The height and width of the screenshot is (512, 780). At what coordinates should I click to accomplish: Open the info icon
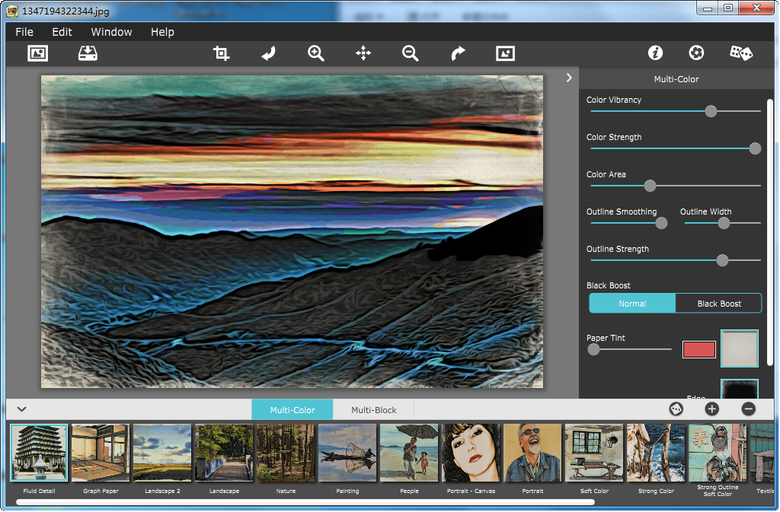coord(656,53)
